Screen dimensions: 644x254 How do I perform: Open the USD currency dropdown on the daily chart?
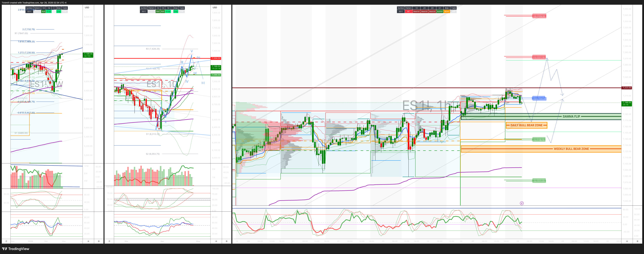coord(215,8)
